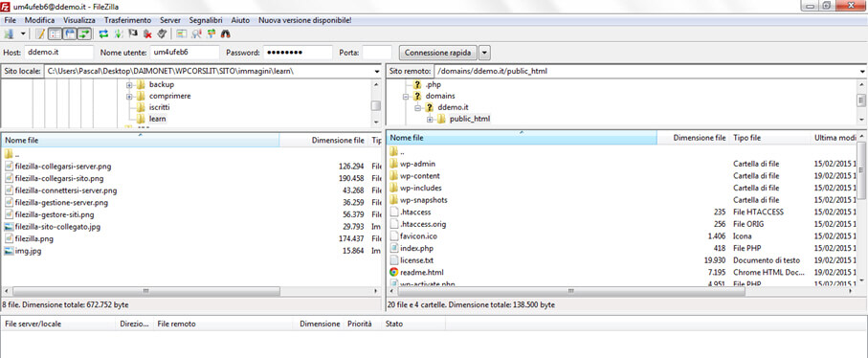Open the Trasferimento menu
Viewport: 868px width, 358px height.
[127, 20]
